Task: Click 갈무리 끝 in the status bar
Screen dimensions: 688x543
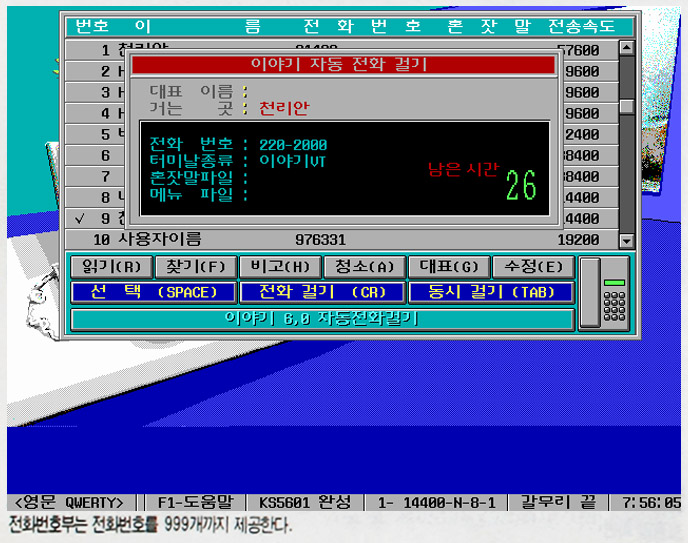Action: point(558,502)
